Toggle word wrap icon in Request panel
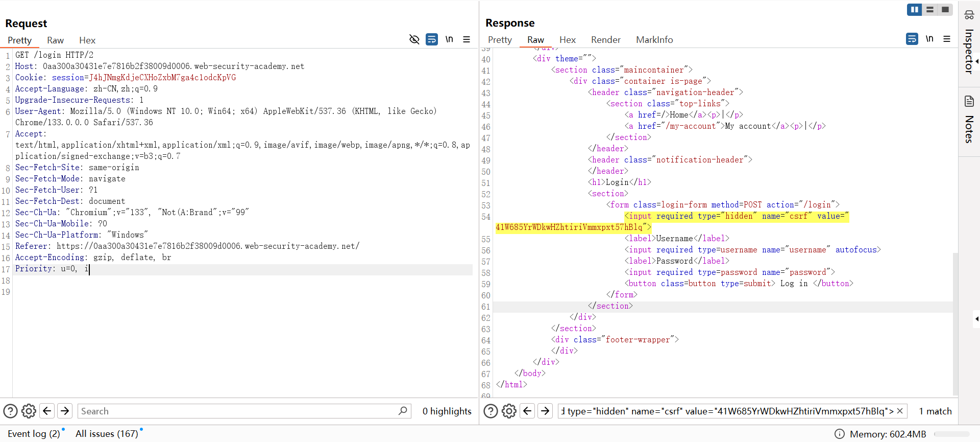 [x=432, y=39]
